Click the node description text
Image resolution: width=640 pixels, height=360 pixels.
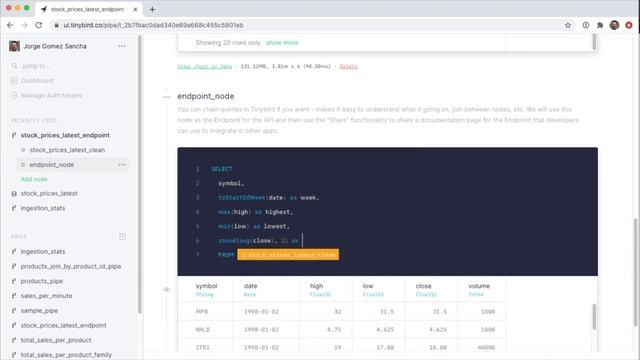[x=378, y=120]
